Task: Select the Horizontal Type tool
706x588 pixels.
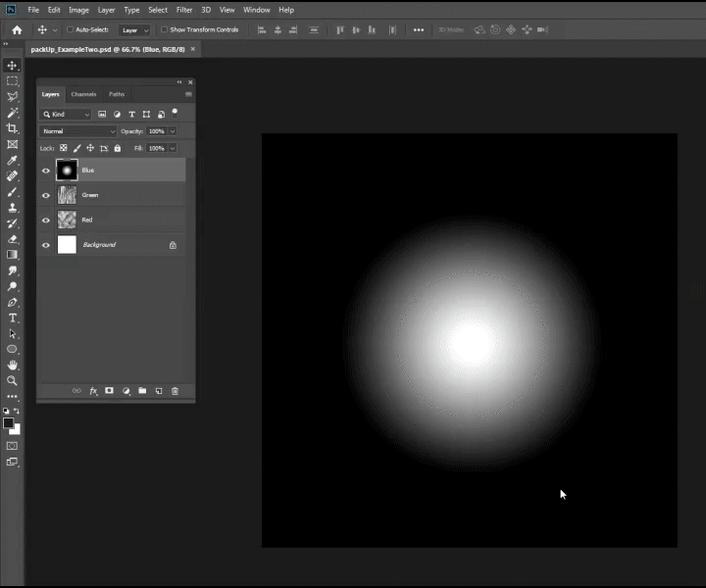Action: 12,318
